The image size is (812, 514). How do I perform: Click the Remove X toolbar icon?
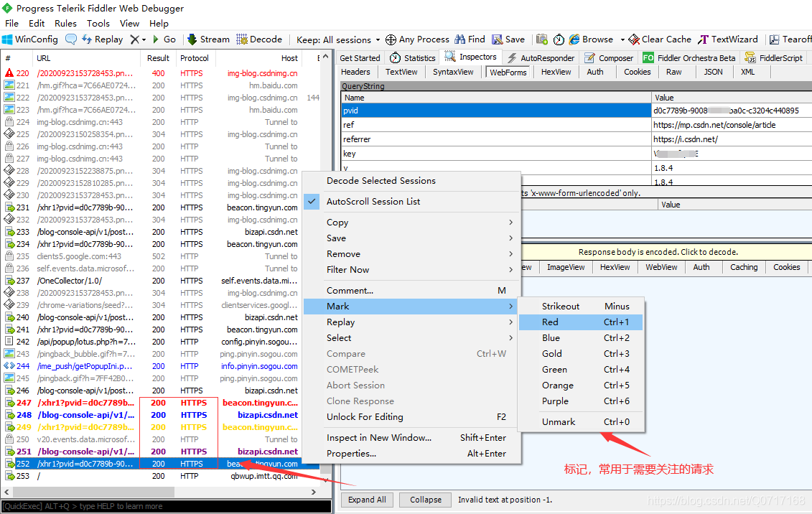(x=135, y=39)
